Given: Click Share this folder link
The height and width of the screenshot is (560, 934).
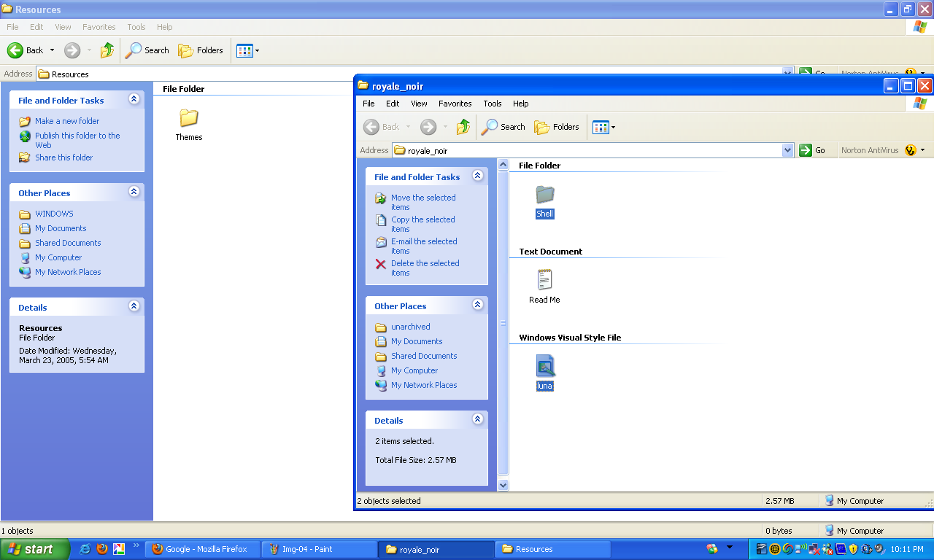Looking at the screenshot, I should click(64, 157).
